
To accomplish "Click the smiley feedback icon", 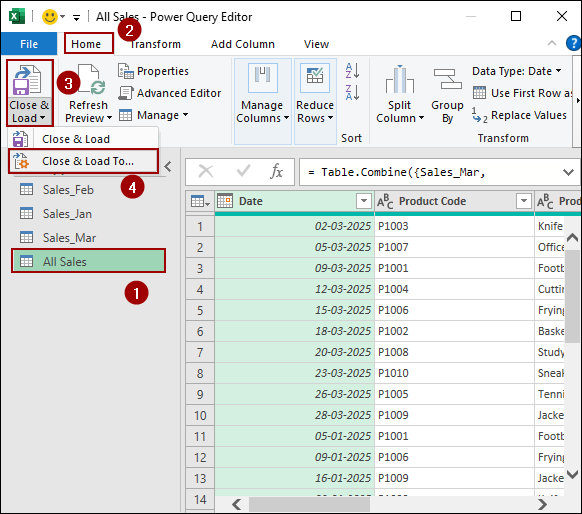I will 50,17.
